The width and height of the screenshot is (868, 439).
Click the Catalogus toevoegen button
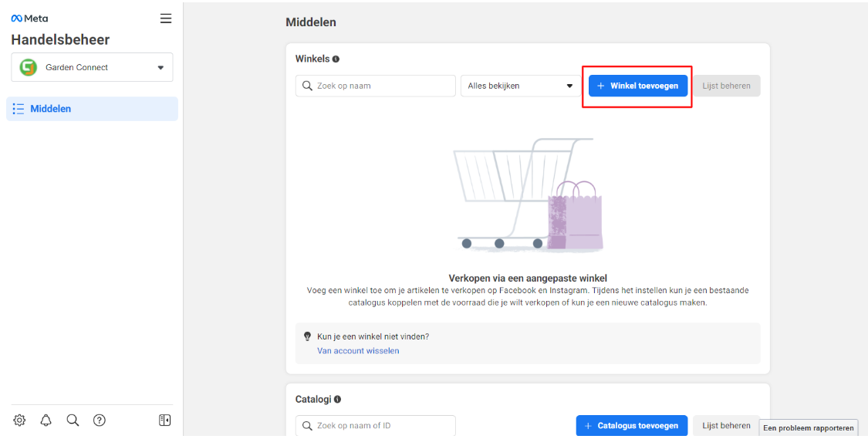(631, 425)
